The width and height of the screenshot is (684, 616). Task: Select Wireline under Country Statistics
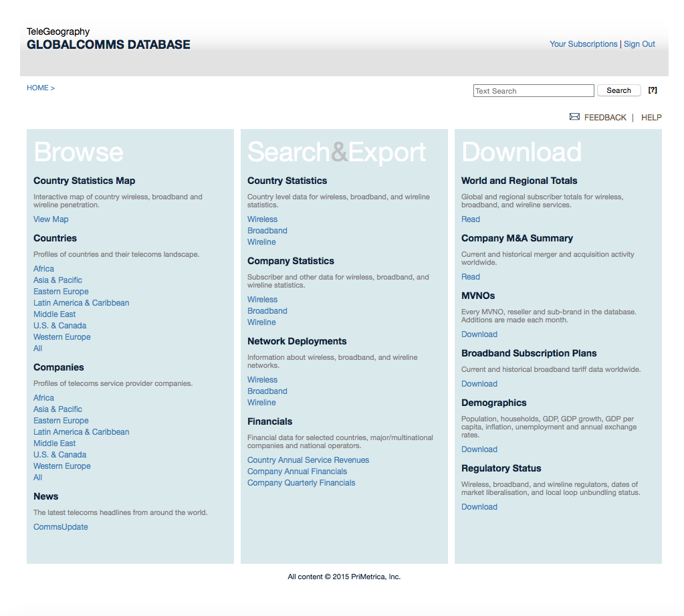[x=261, y=241]
